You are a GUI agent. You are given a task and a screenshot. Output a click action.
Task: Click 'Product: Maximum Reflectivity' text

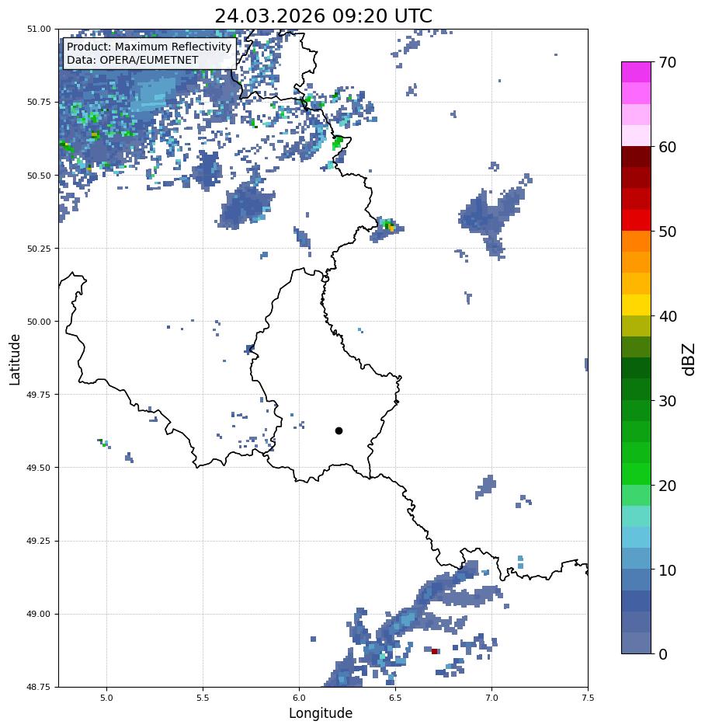[149, 47]
